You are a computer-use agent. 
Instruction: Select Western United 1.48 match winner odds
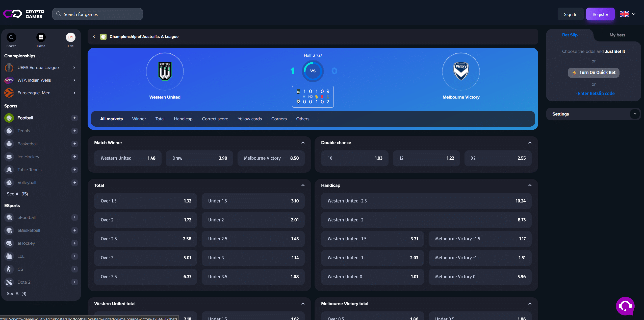coord(128,158)
